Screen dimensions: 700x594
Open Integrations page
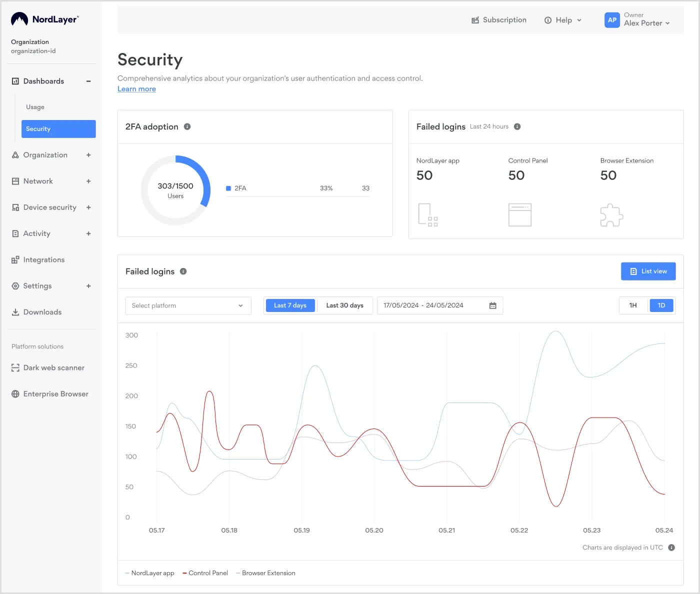point(44,260)
